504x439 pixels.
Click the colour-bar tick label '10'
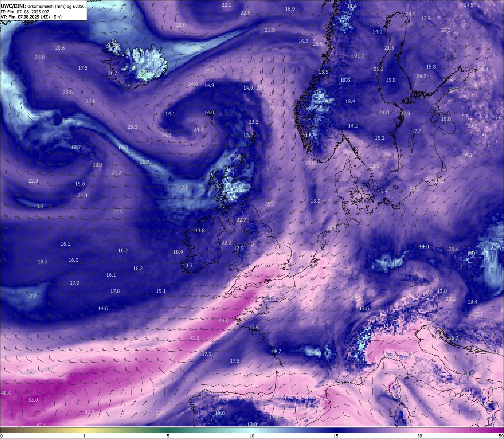(x=252, y=436)
